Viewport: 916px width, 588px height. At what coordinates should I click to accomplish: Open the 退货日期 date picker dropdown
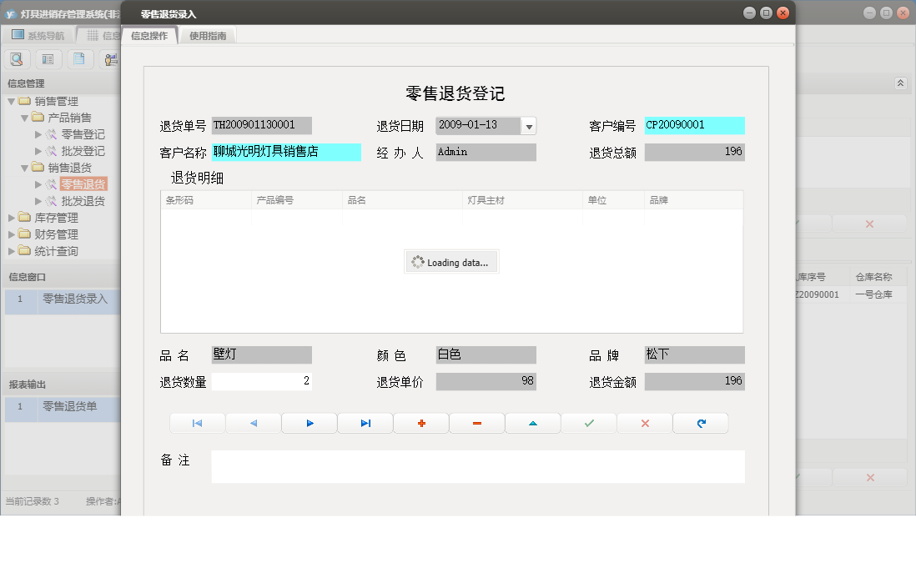click(529, 126)
